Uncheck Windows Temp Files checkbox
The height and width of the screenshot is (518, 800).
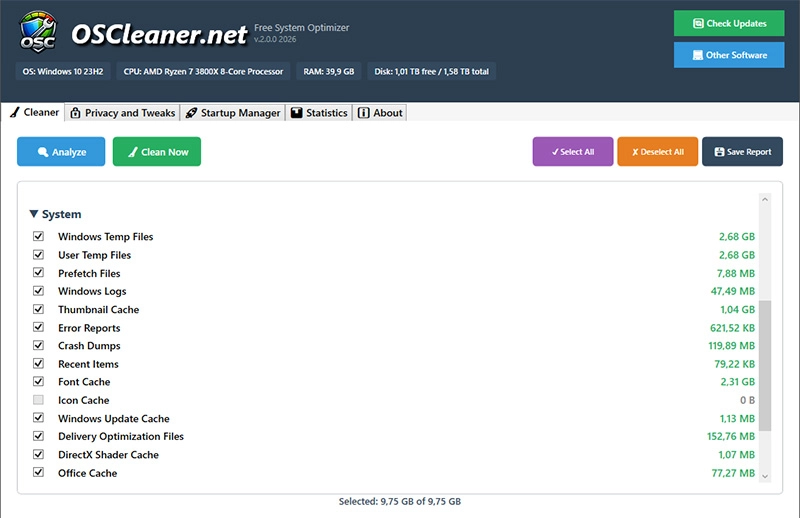(38, 236)
